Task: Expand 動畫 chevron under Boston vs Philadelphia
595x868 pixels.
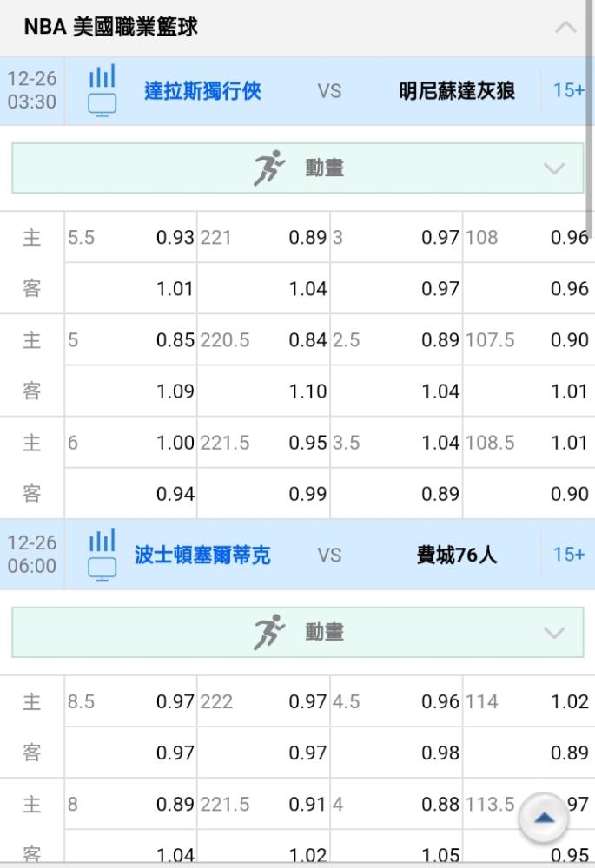Action: [554, 632]
